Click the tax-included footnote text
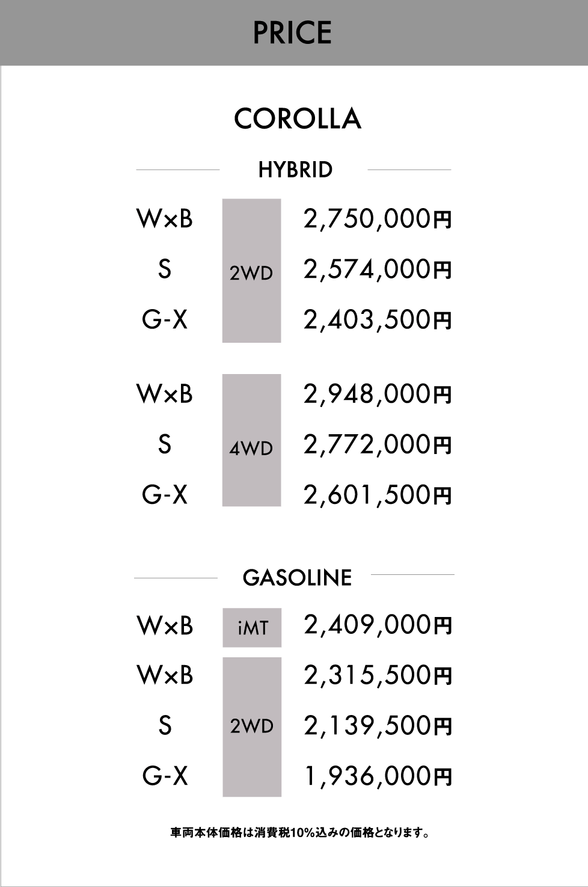The width and height of the screenshot is (588, 887). (299, 833)
